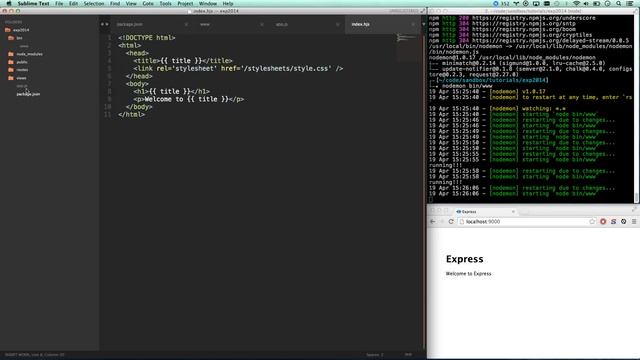Click the localhost:9000 address bar

click(527, 222)
